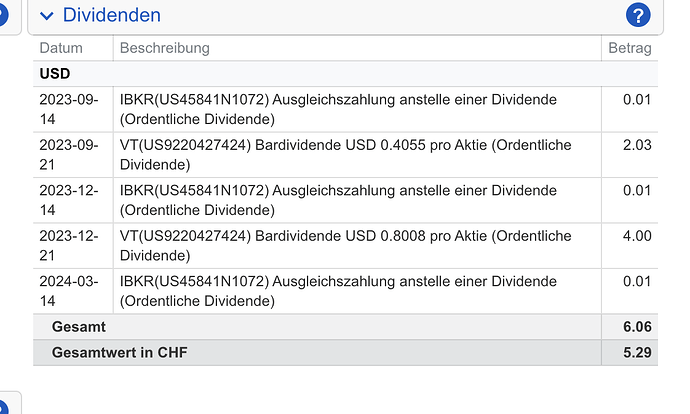Collapse the Dividenden section chevron
Screen dimensions: 690x414
point(47,16)
